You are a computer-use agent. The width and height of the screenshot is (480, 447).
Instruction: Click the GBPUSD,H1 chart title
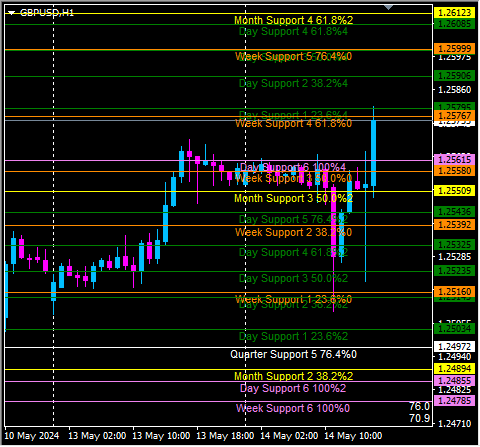tap(47, 13)
